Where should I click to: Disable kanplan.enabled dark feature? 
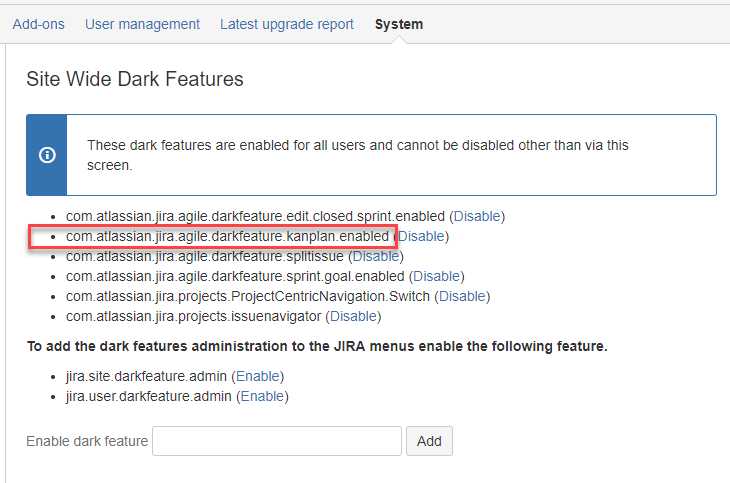point(421,236)
